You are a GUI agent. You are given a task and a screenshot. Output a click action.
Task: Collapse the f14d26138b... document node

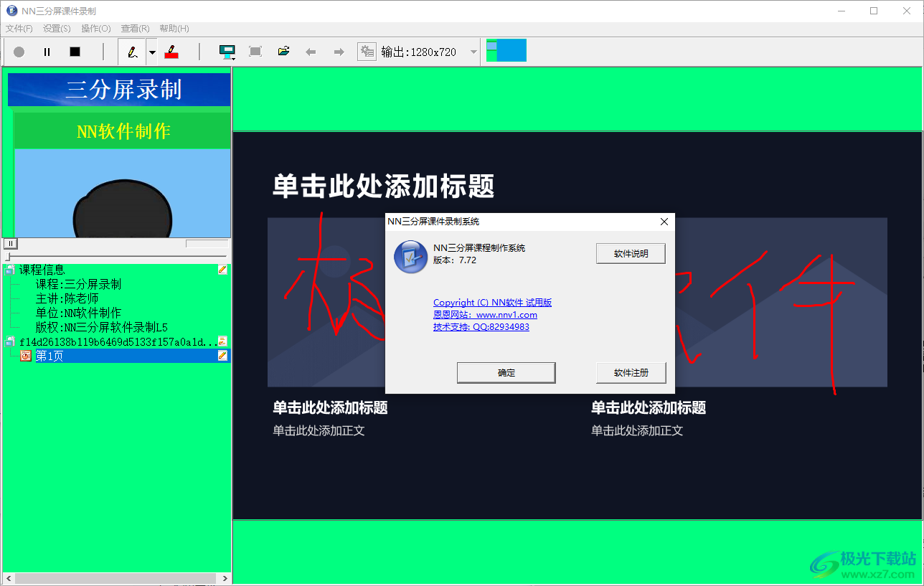tap(10, 341)
